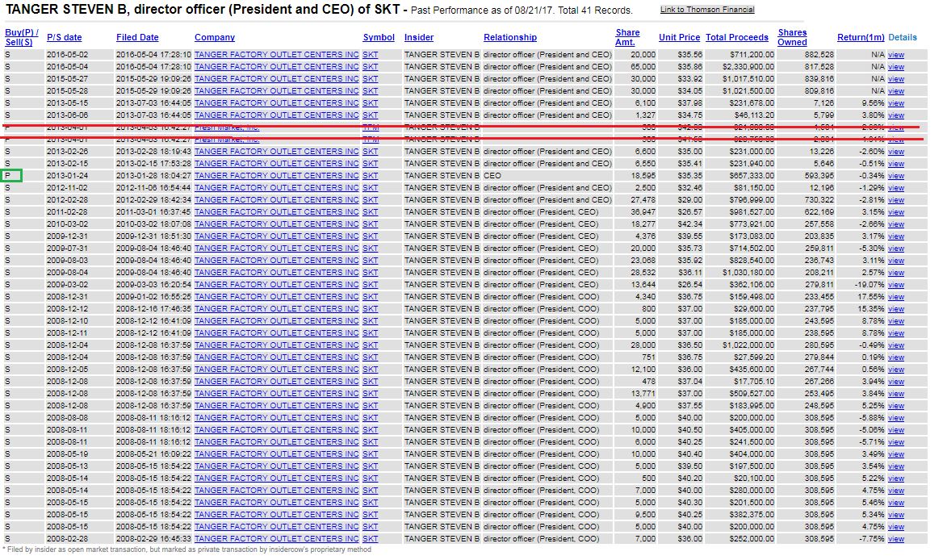Select the 17.55% return value
The image size is (947, 560).
click(870, 296)
